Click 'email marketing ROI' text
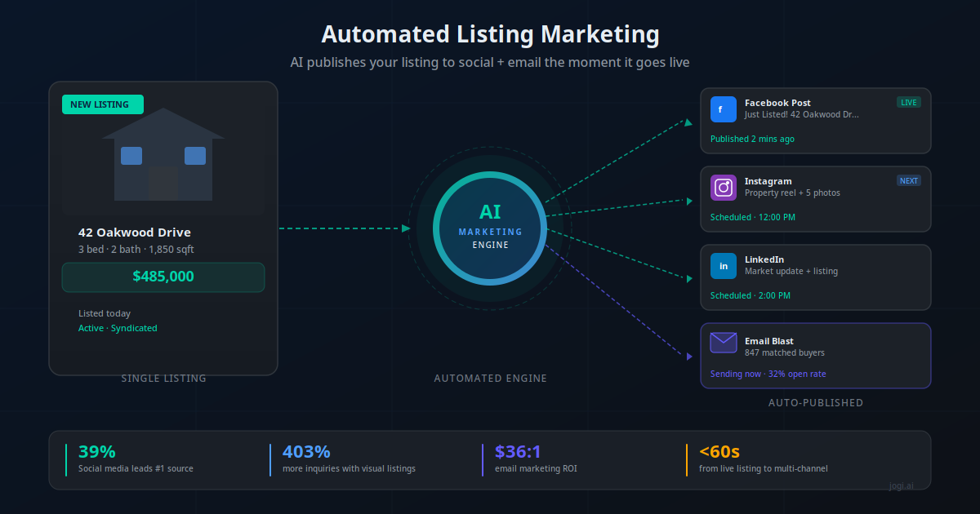Viewport: 980px width, 514px height. pos(536,469)
